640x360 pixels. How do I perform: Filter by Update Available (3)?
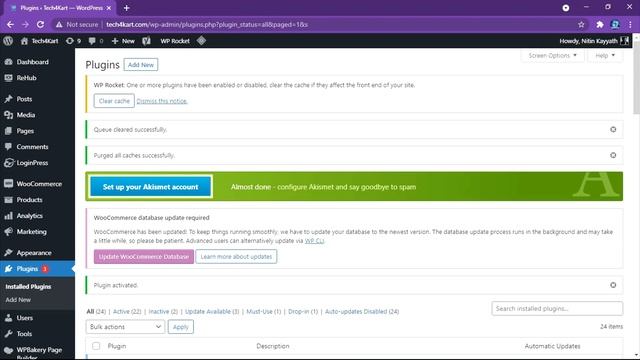coord(212,311)
